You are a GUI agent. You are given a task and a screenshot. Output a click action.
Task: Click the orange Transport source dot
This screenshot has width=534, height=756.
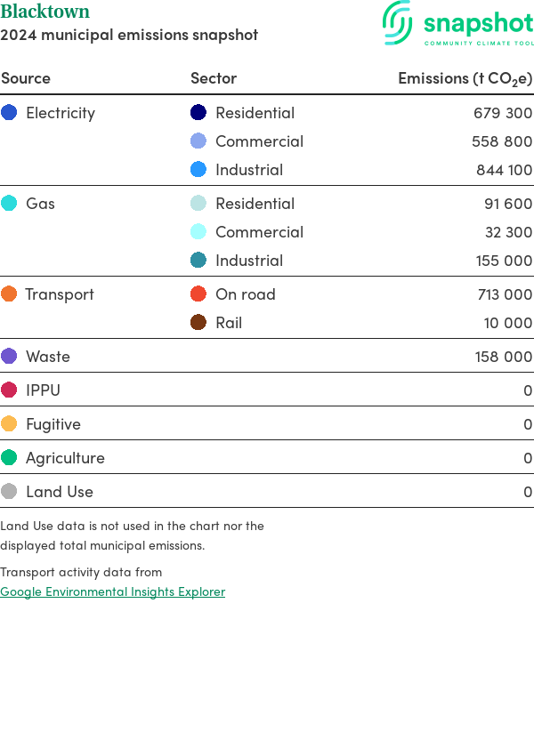click(x=9, y=294)
